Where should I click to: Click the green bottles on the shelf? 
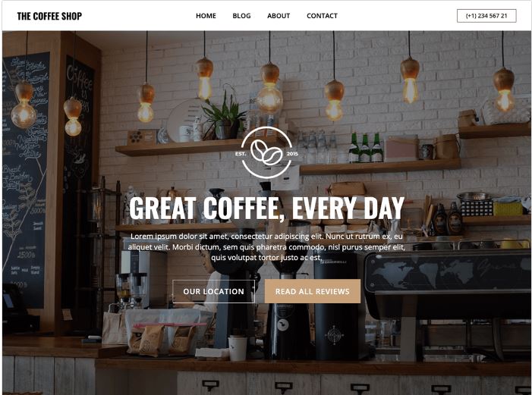coord(365,148)
